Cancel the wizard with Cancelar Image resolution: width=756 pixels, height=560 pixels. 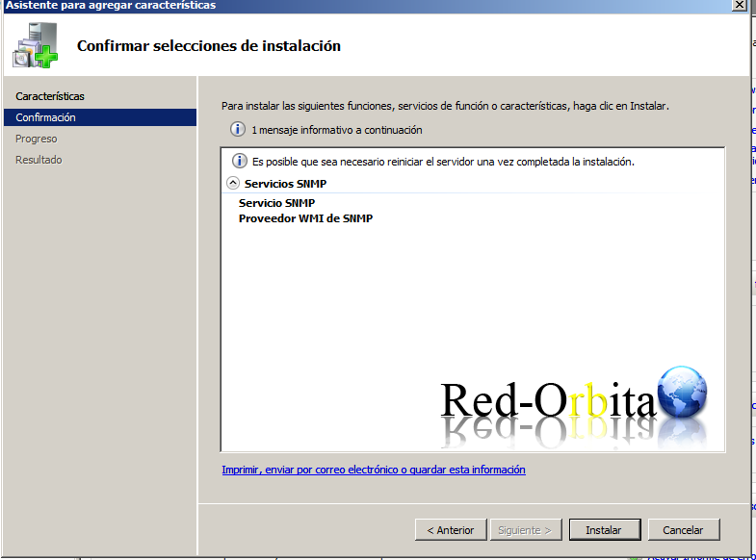683,530
